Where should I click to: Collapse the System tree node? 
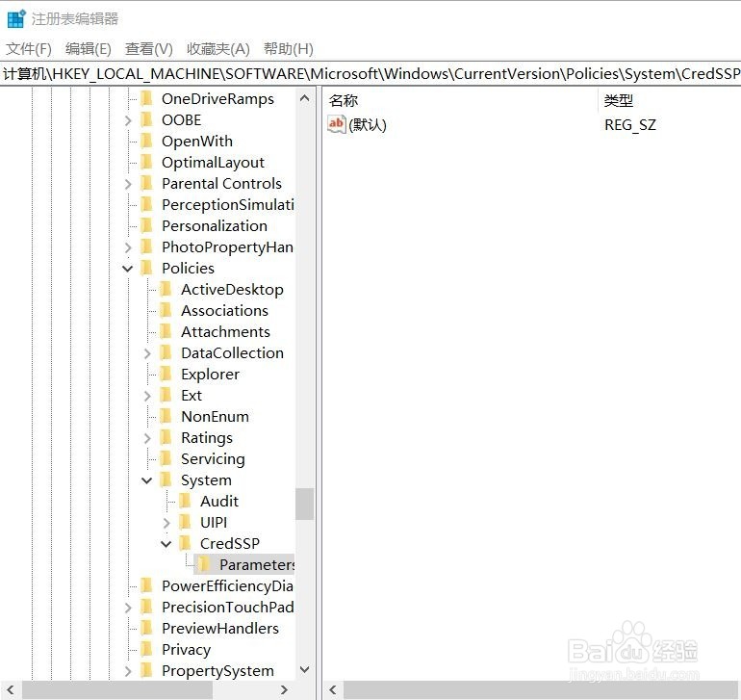point(147,480)
